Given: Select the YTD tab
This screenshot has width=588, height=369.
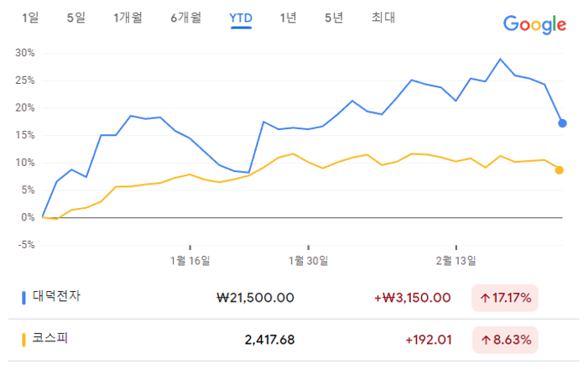Looking at the screenshot, I should point(242,18).
